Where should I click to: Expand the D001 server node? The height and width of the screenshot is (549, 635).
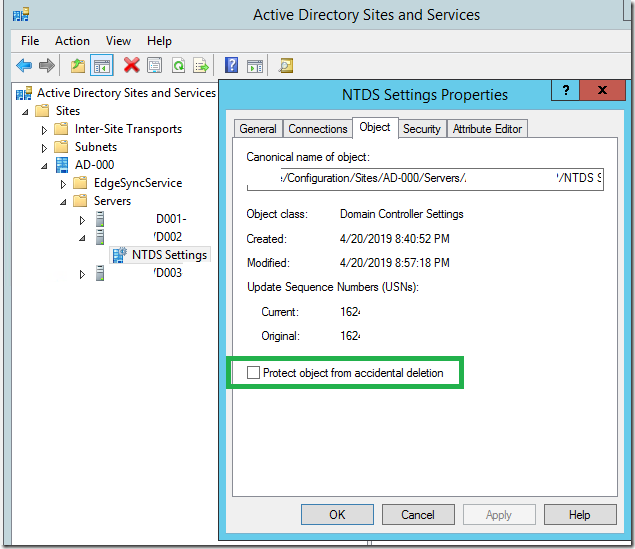click(82, 220)
